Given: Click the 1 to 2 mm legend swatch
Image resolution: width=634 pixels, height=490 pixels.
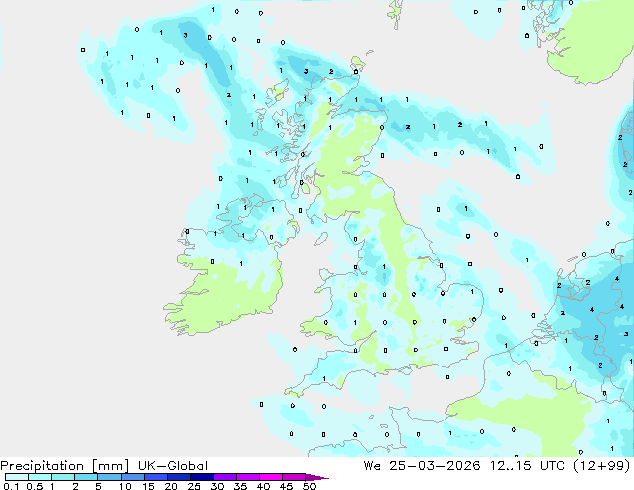Looking at the screenshot, I should [63, 477].
